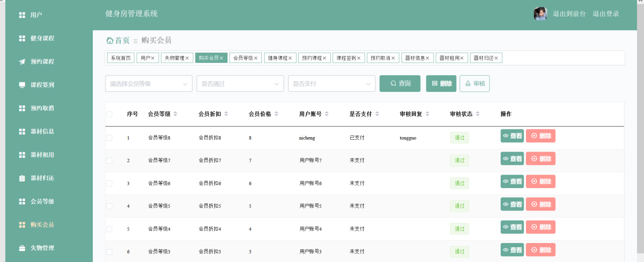
Task: Click the 查询 search button
Action: click(400, 83)
